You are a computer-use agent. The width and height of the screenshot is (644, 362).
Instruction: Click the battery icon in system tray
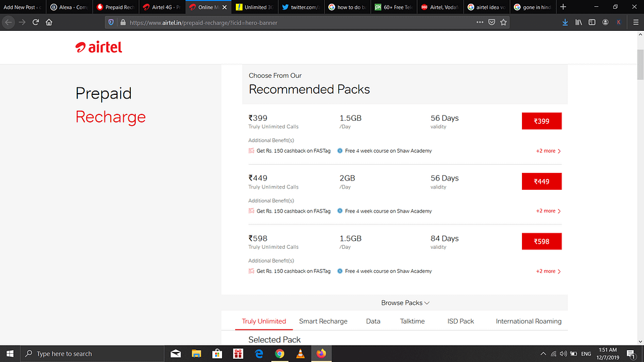coord(574,354)
